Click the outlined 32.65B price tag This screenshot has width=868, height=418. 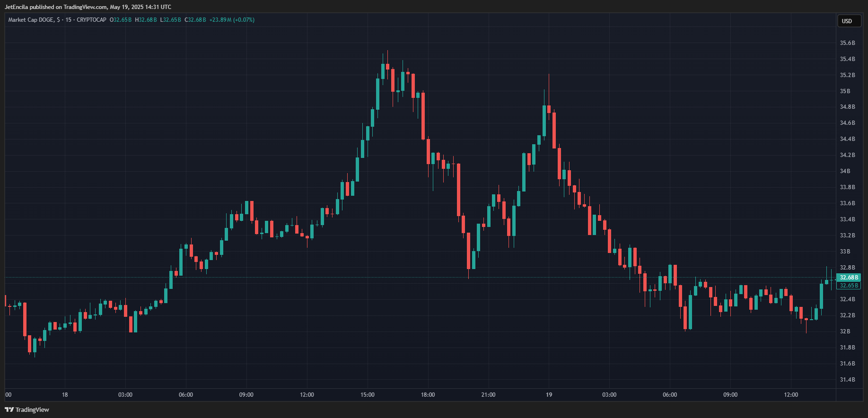[849, 286]
